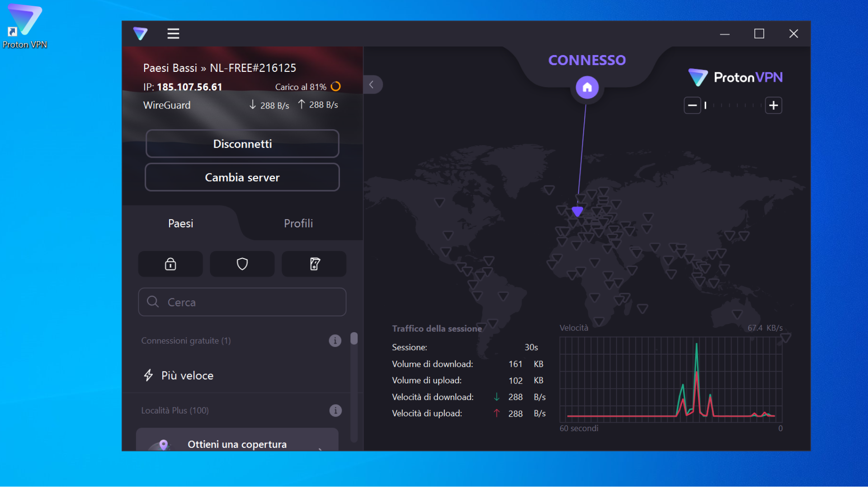The width and height of the screenshot is (868, 488).
Task: Open Proton VPN desktop shortcut
Action: point(25,26)
